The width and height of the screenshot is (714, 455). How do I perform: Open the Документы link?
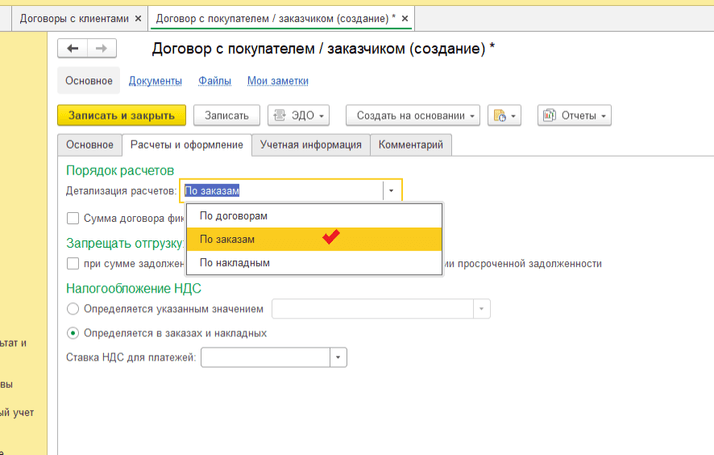(155, 81)
